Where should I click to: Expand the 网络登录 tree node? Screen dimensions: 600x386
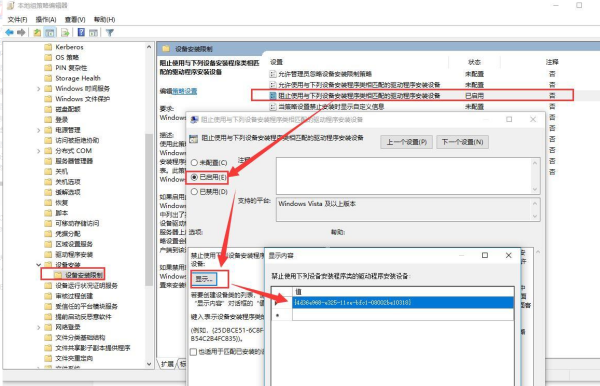tap(39, 327)
